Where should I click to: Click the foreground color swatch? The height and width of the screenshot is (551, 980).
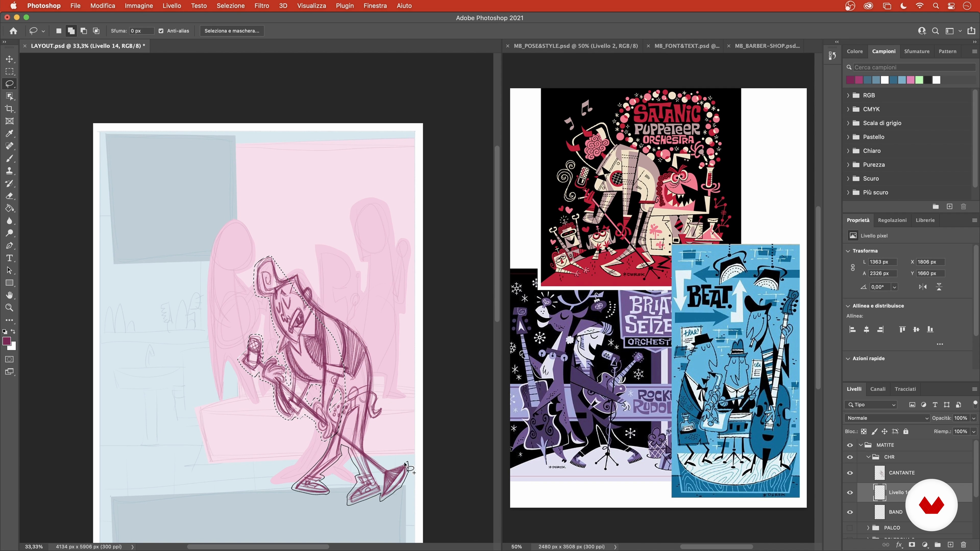6,341
